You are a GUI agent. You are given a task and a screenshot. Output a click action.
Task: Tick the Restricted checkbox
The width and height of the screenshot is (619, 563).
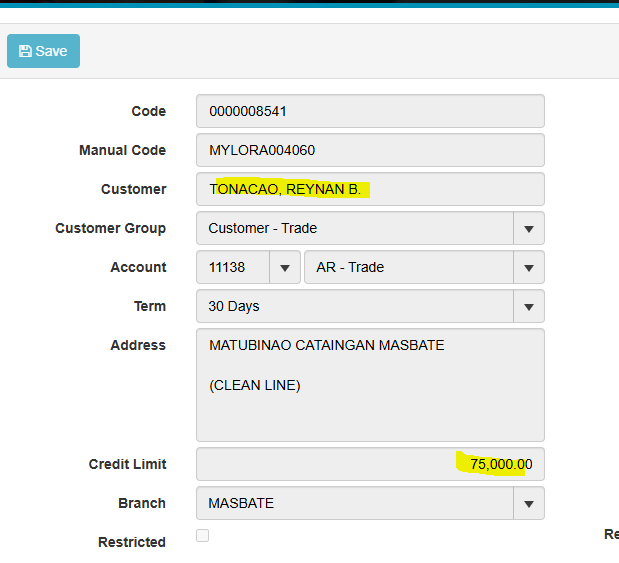pos(203,536)
